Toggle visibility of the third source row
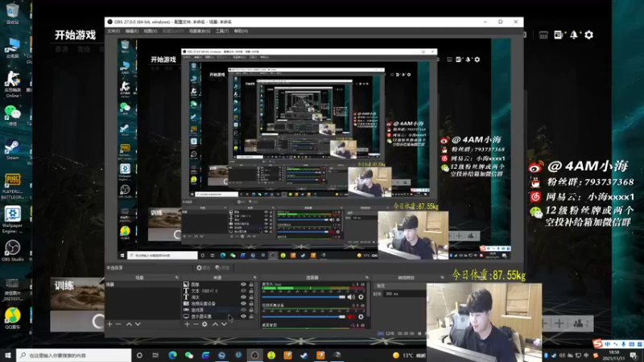Screen dimensions: 644x362 point(244,297)
